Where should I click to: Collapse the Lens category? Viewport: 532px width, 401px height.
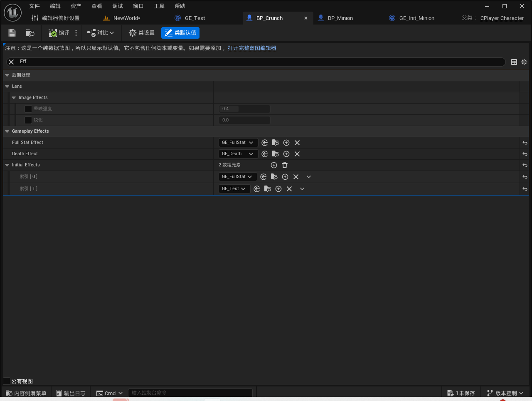[x=7, y=87]
